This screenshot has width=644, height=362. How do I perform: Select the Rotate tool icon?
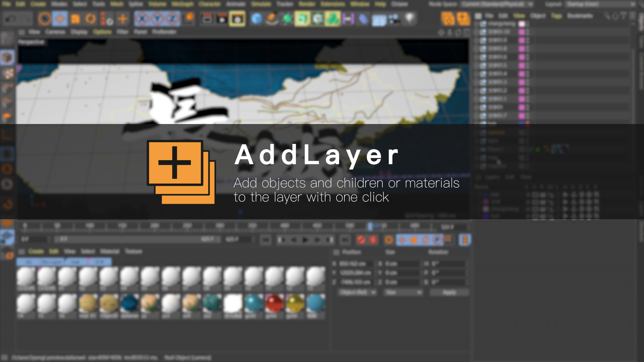[x=90, y=19]
